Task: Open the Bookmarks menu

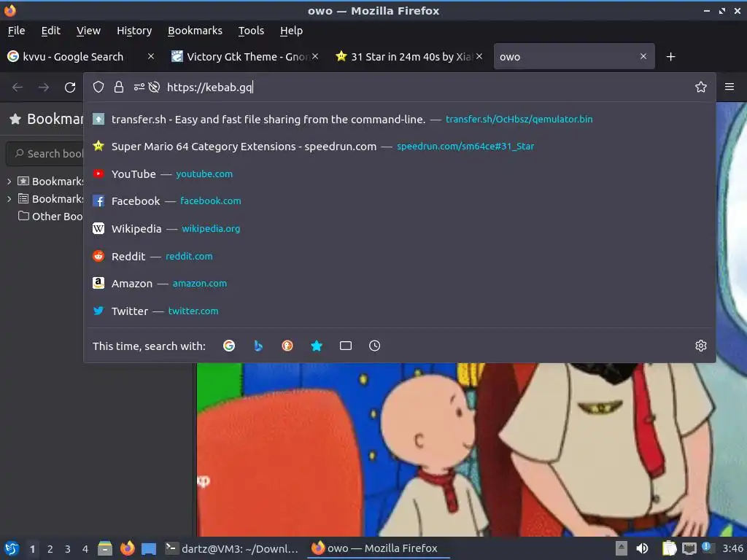Action: (195, 31)
